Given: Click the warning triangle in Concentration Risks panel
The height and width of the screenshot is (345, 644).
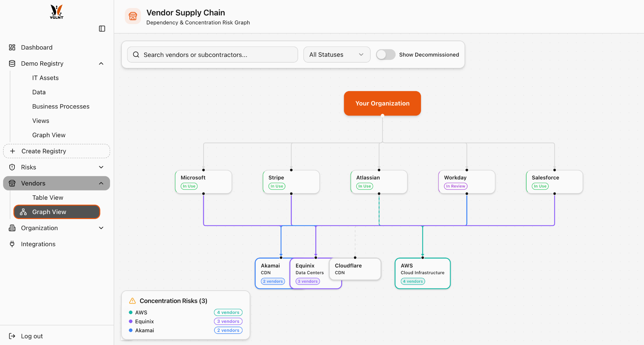Looking at the screenshot, I should [132, 301].
